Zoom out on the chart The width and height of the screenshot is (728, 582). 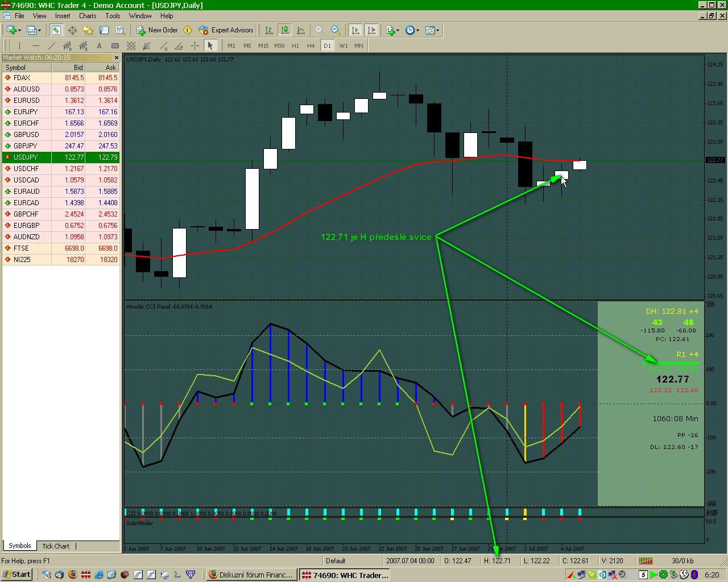click(x=336, y=30)
